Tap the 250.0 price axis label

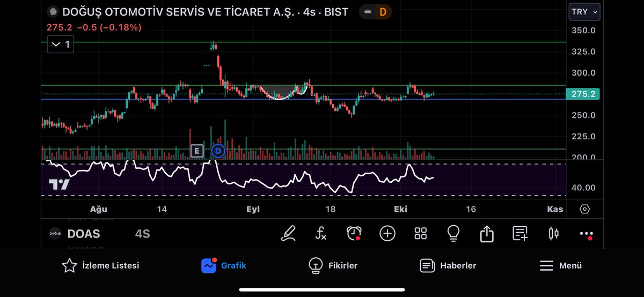point(583,115)
